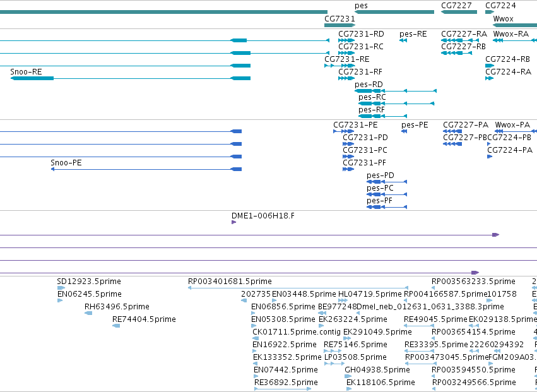Select protein CG7227-PB
This screenshot has width=537, height=392.
452,144
